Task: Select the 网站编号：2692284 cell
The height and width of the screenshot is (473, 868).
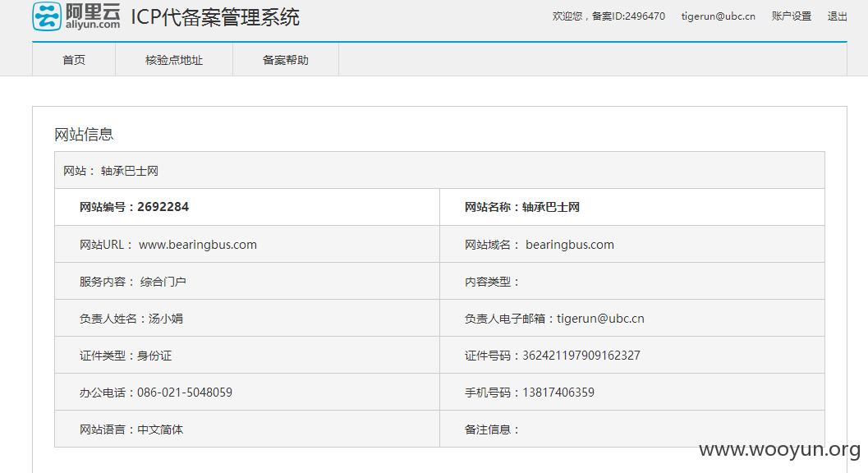Action: coord(247,207)
